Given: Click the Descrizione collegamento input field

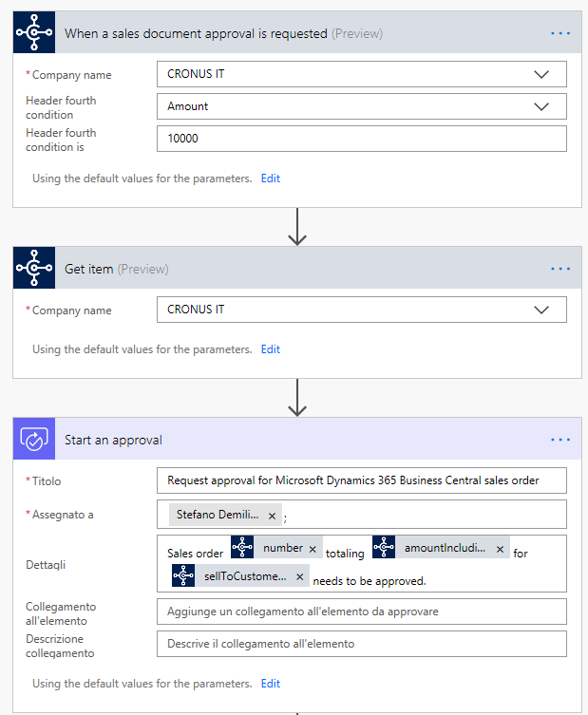Looking at the screenshot, I should 362,644.
